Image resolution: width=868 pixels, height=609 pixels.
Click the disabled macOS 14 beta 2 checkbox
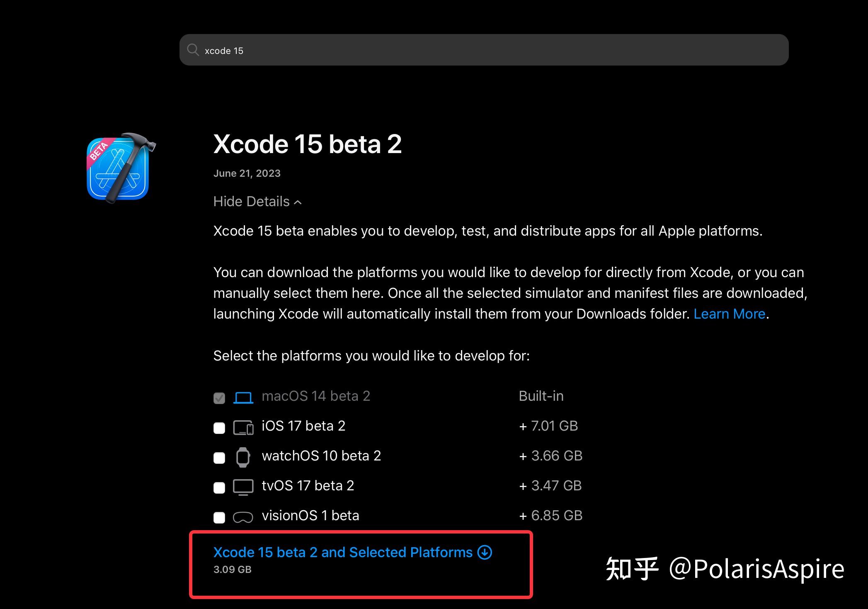[x=219, y=398]
